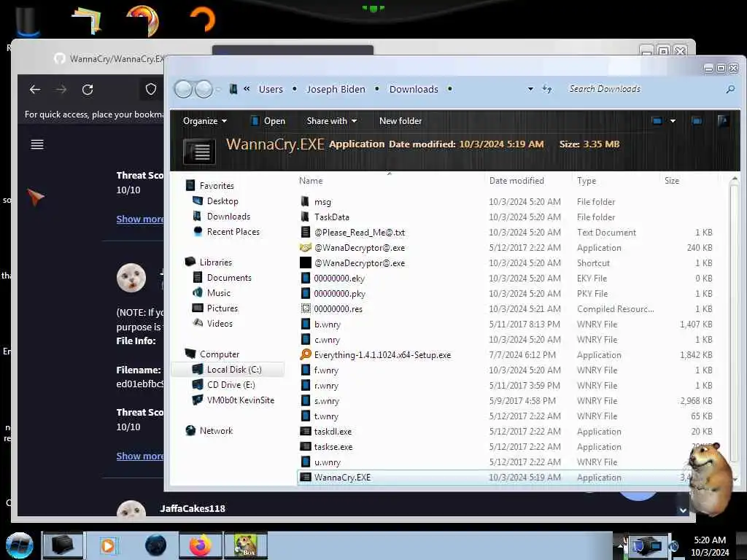The width and height of the screenshot is (747, 560).
Task: Click the Explorer back navigation button
Action: pos(183,89)
